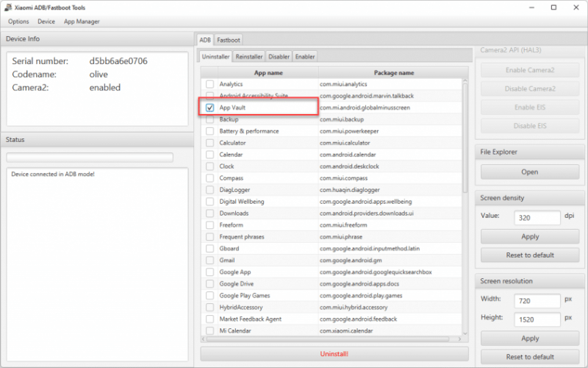Click package name com.xiaomi.calendar
This screenshot has height=368, width=588.
[346, 330]
